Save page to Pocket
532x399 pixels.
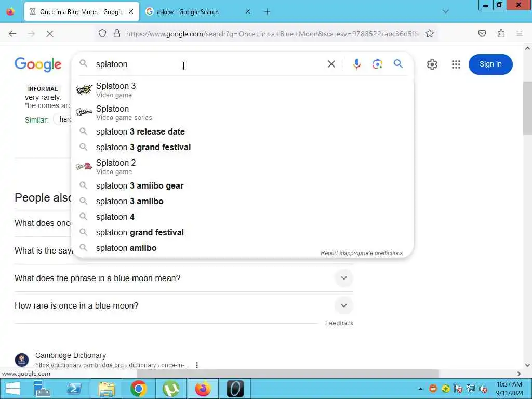point(482,34)
